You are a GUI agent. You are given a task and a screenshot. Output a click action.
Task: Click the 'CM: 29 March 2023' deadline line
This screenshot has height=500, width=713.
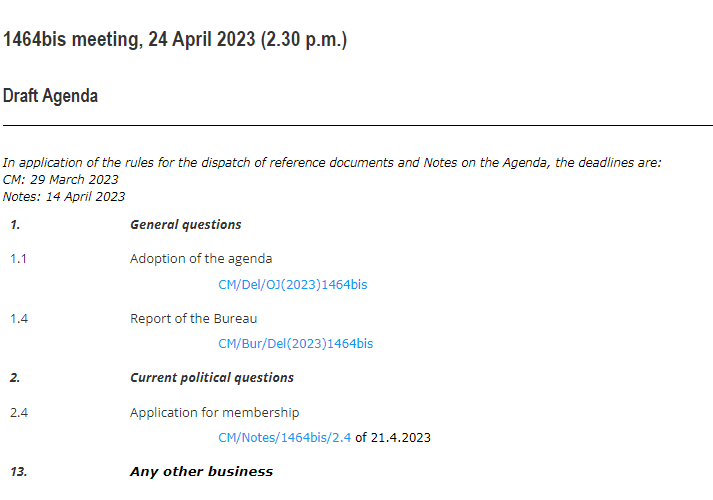61,179
